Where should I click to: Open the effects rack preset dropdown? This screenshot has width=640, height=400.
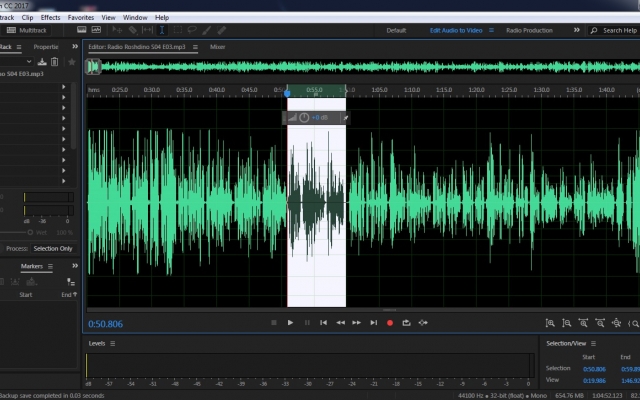point(29,62)
